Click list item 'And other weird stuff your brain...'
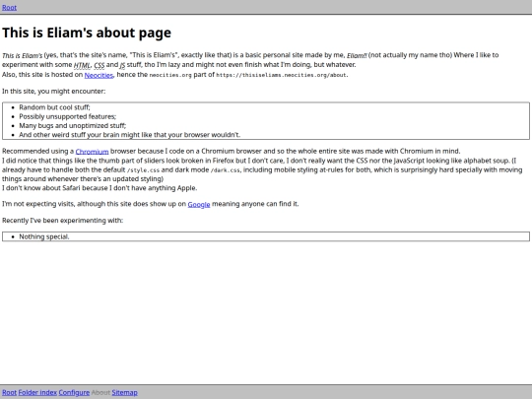The height and width of the screenshot is (399, 532). click(130, 135)
